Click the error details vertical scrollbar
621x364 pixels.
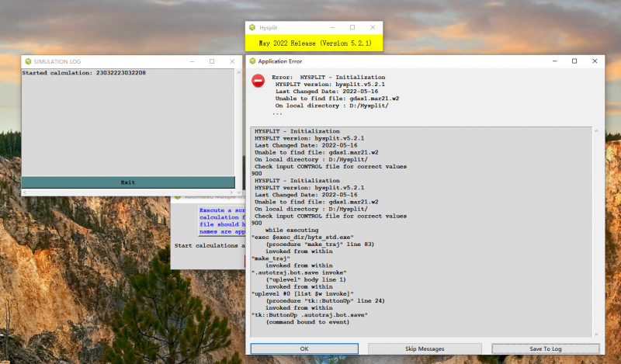(x=597, y=225)
